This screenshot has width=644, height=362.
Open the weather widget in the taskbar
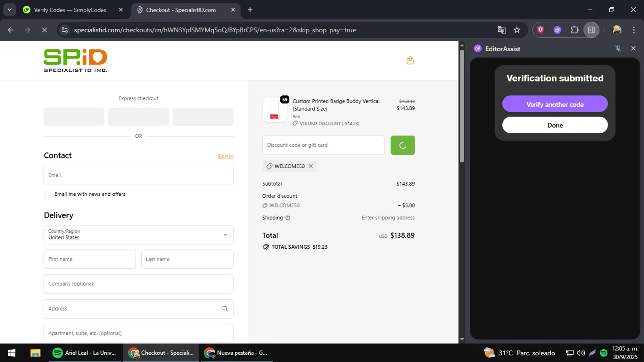click(519, 353)
